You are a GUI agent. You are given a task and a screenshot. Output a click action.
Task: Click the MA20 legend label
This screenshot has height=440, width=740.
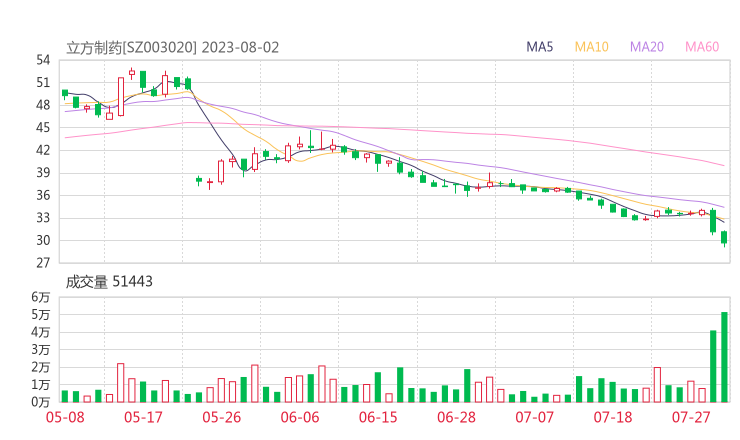click(x=647, y=47)
